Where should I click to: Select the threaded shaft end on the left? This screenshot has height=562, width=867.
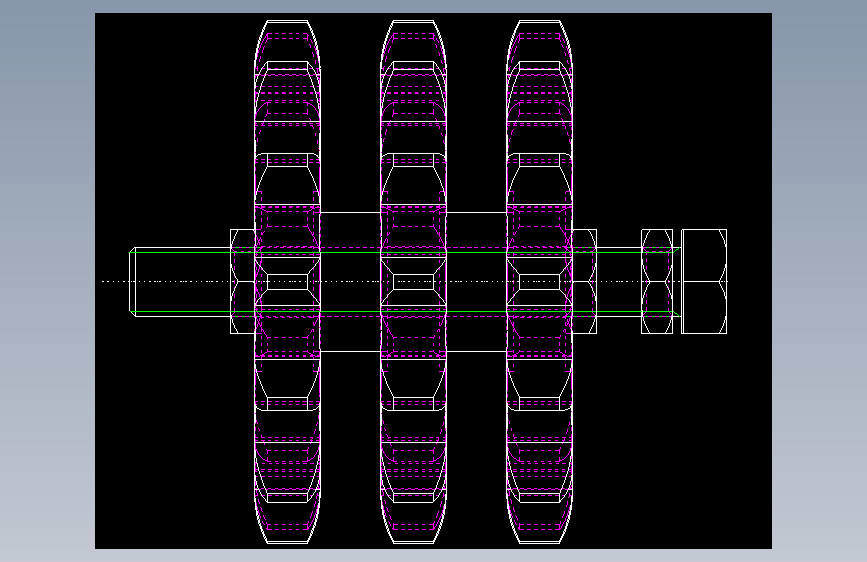click(180, 282)
